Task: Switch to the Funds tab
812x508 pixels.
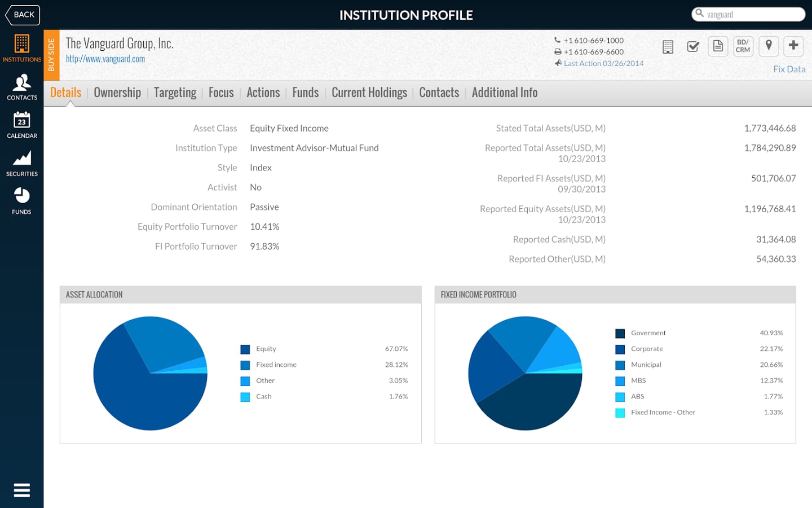Action: pos(306,93)
